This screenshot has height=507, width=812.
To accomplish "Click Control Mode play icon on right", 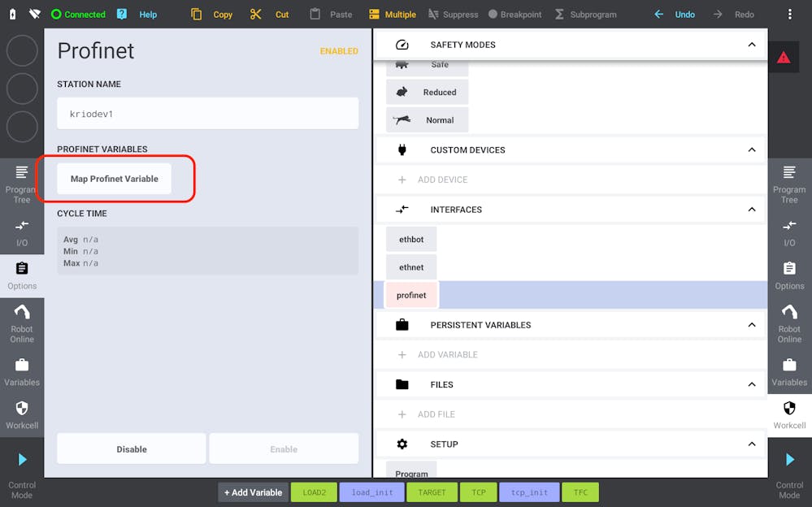I will pyautogui.click(x=790, y=459).
